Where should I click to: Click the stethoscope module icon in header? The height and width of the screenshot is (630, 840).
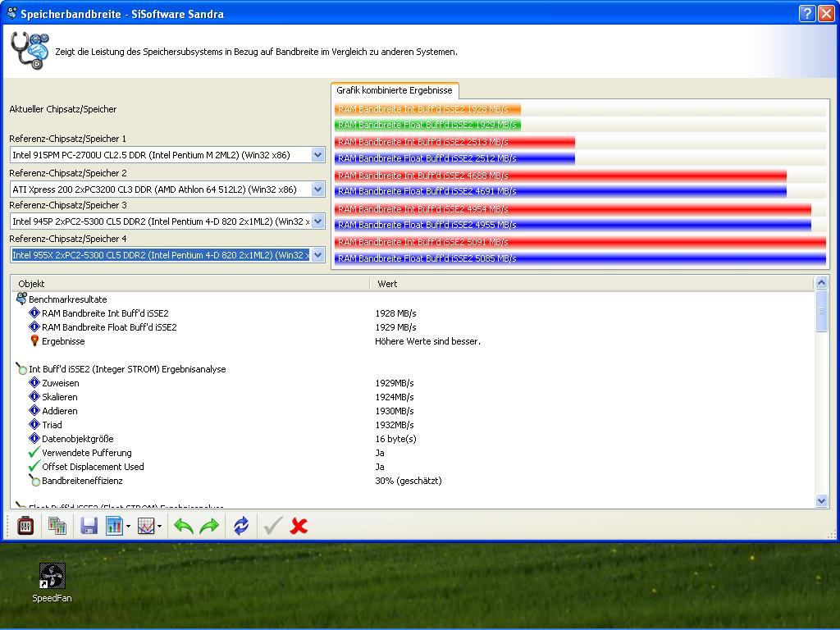point(30,50)
